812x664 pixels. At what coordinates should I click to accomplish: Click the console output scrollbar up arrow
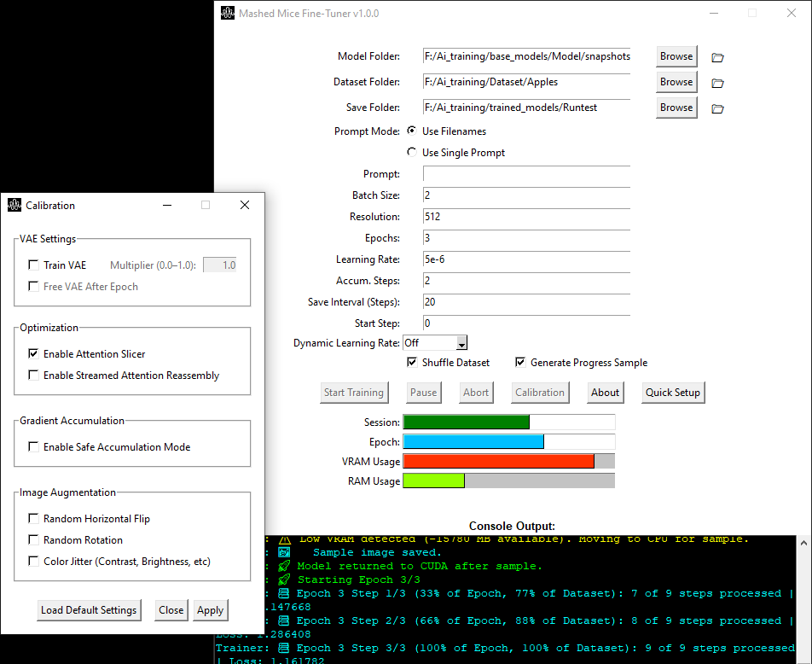tap(803, 543)
